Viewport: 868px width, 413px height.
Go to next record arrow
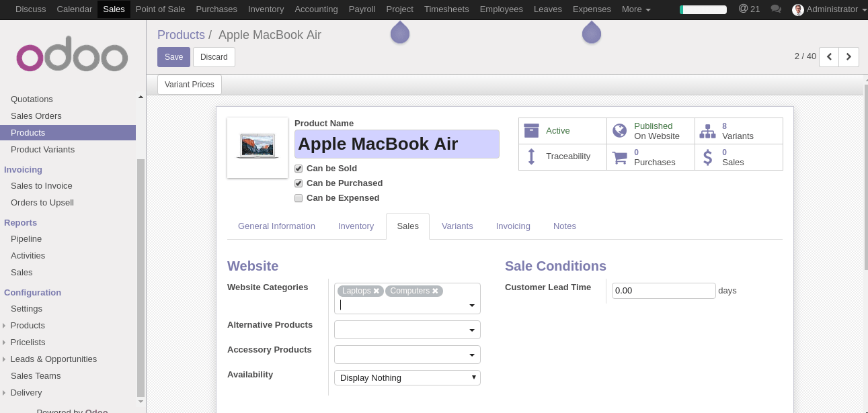coord(849,57)
